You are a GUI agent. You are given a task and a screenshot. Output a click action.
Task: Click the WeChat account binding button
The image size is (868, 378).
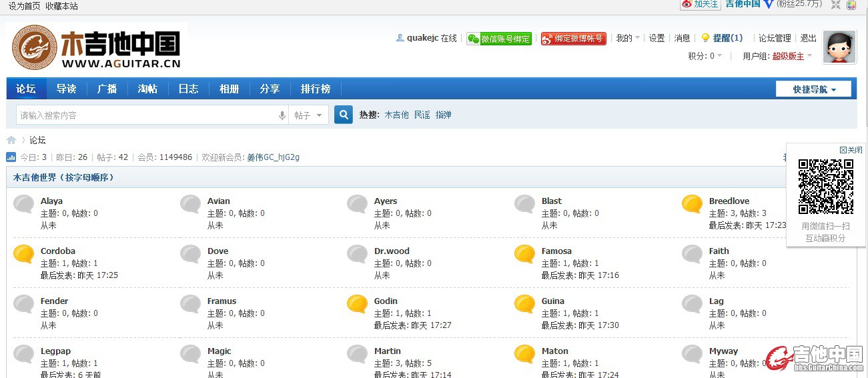click(499, 39)
